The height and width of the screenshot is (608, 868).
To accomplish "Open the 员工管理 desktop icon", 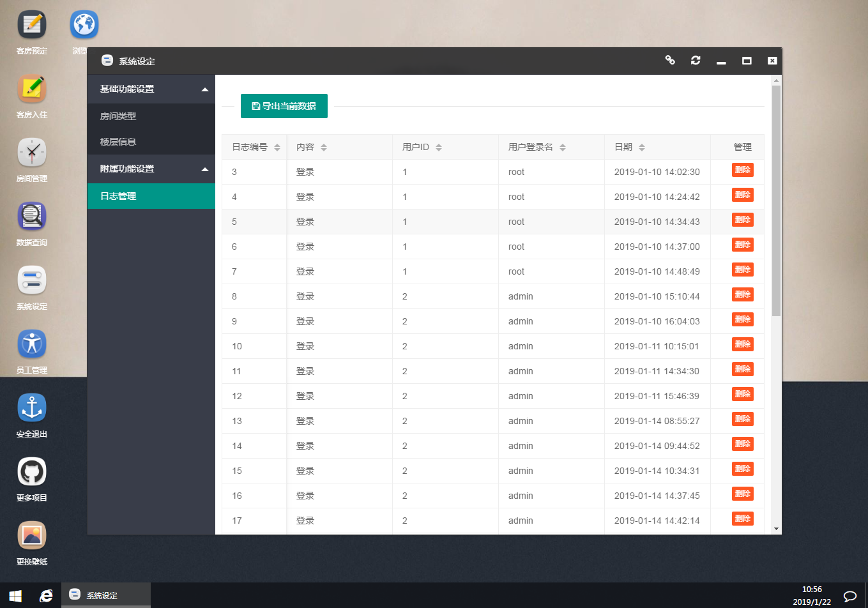I will point(32,344).
